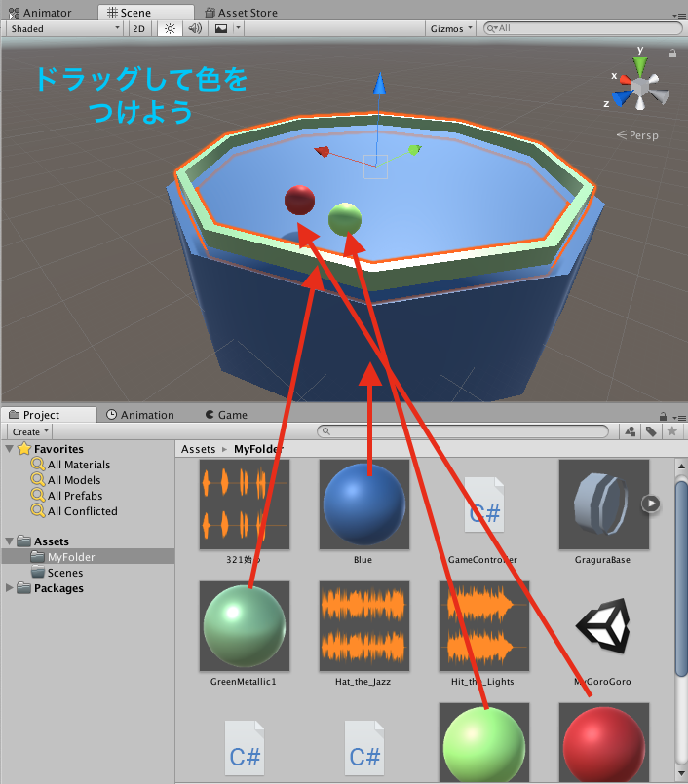
Task: Click the save search star icon
Action: point(671,431)
